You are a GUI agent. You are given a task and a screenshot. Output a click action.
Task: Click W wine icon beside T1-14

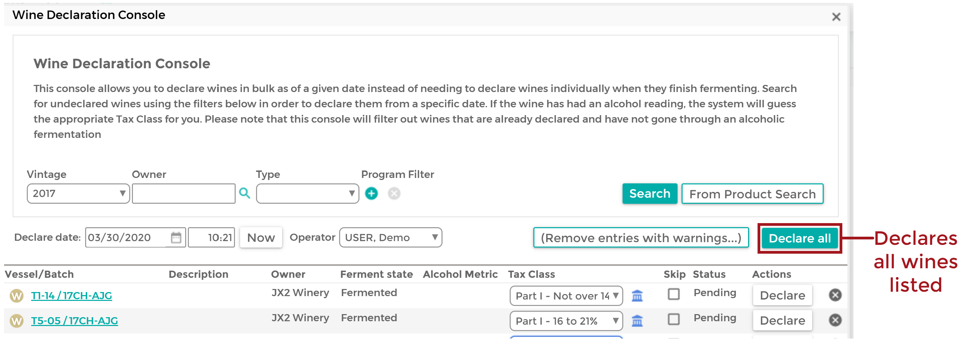16,296
